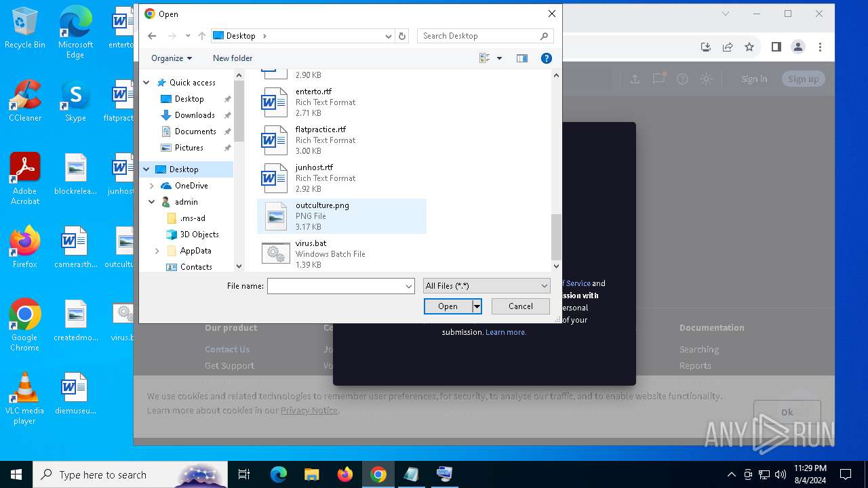Open Chrome share page icon
This screenshot has height=488, width=868.
[728, 47]
